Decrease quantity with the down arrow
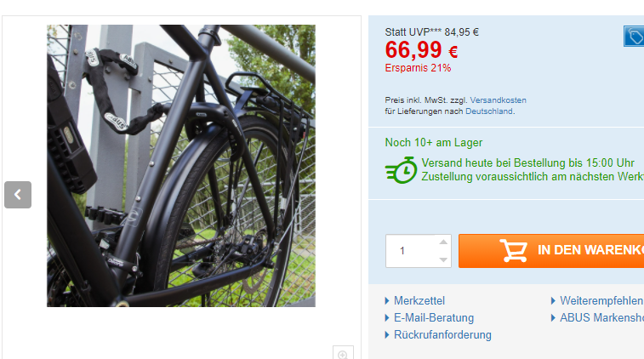The height and width of the screenshot is (359, 644). click(443, 259)
